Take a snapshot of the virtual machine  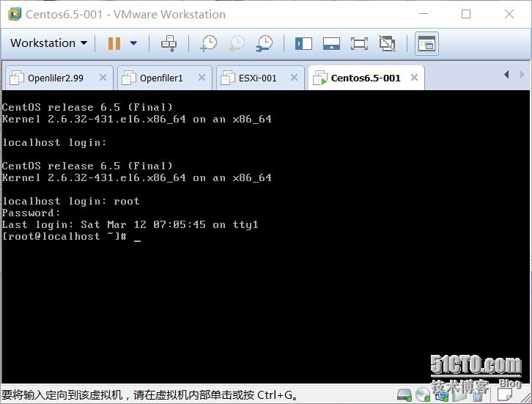209,43
